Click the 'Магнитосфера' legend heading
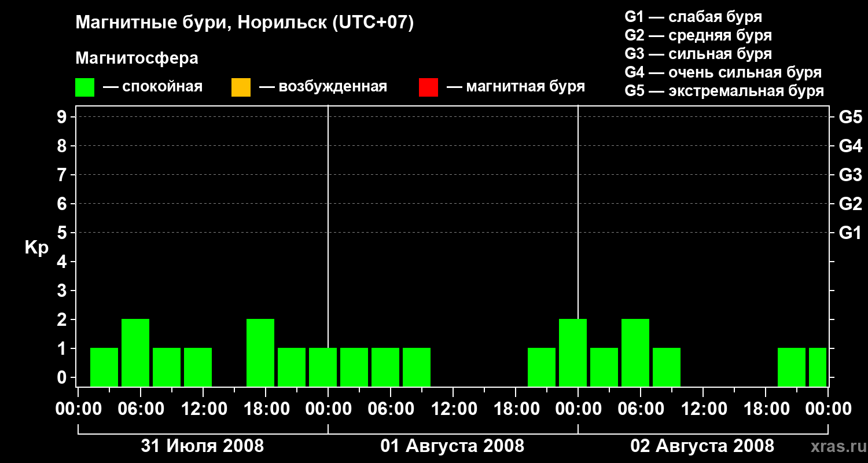 137,58
